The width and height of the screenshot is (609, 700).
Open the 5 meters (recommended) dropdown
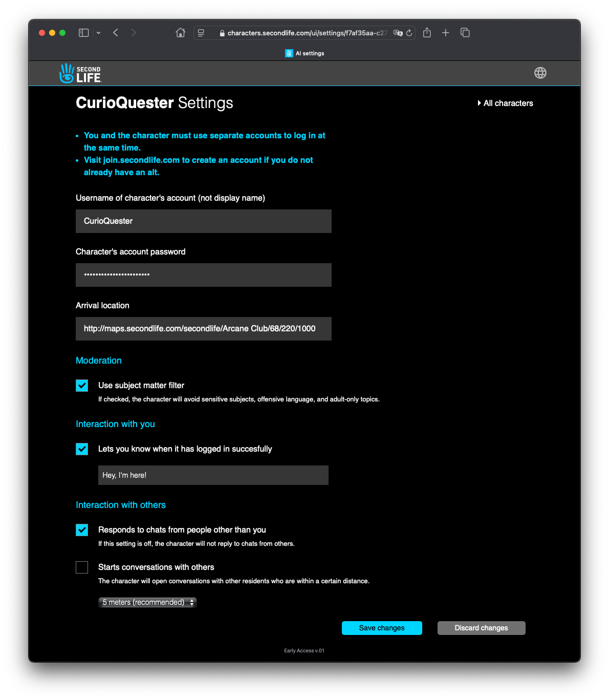[x=147, y=602]
